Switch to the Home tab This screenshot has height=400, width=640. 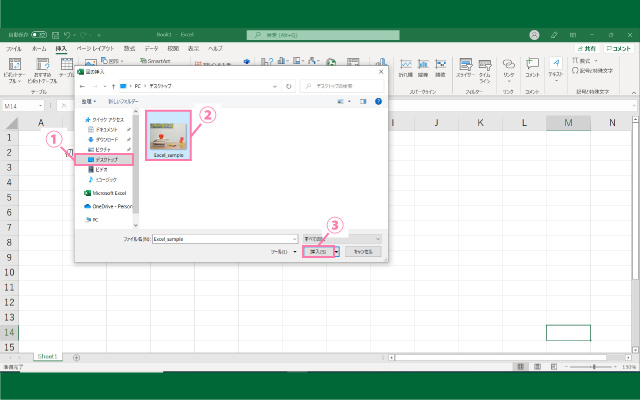pos(39,49)
